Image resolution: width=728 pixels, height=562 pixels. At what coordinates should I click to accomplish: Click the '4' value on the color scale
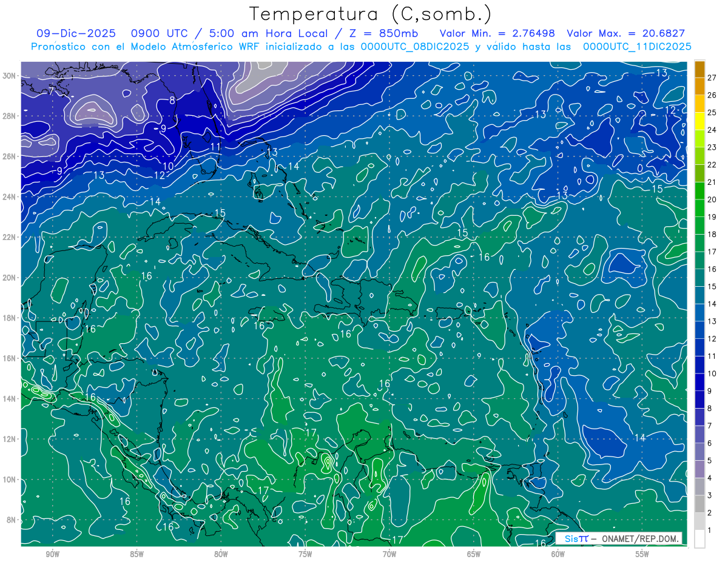[709, 478]
